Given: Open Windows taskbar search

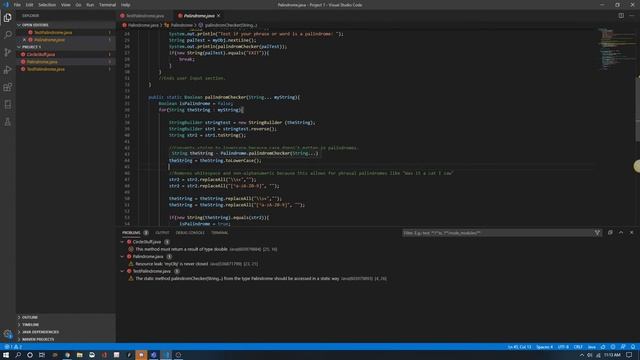Looking at the screenshot, I should [x=18, y=355].
